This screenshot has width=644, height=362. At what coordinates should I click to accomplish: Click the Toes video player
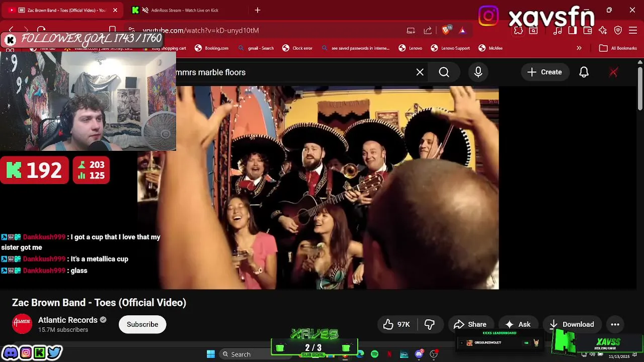[x=318, y=188]
